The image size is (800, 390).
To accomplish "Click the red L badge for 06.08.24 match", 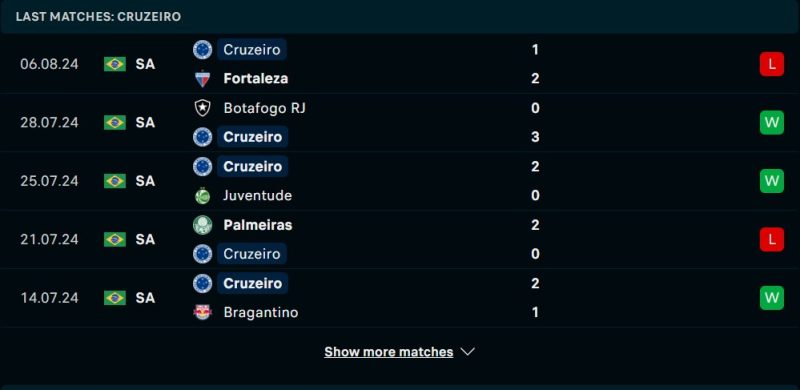I will tap(771, 64).
